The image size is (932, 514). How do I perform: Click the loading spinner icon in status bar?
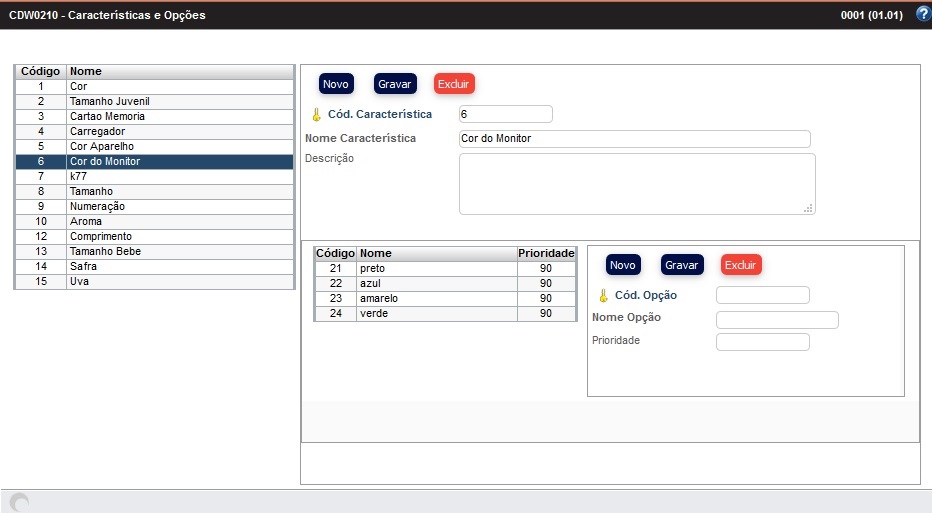point(19,503)
